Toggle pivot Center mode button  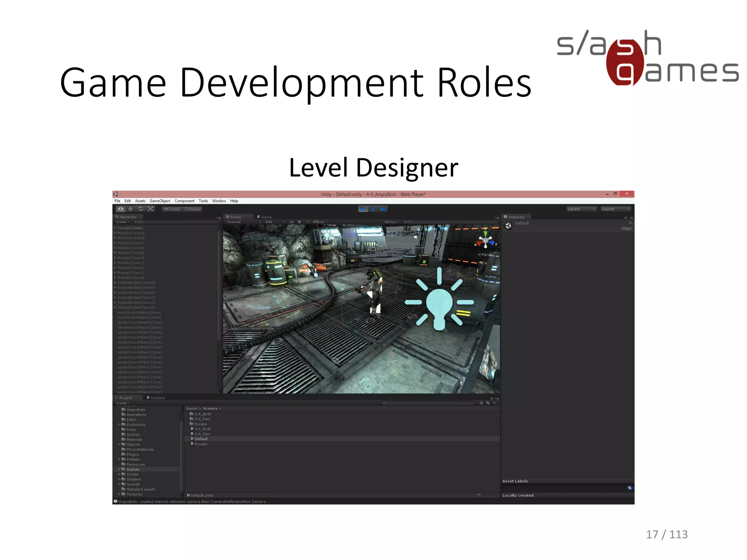pos(172,209)
